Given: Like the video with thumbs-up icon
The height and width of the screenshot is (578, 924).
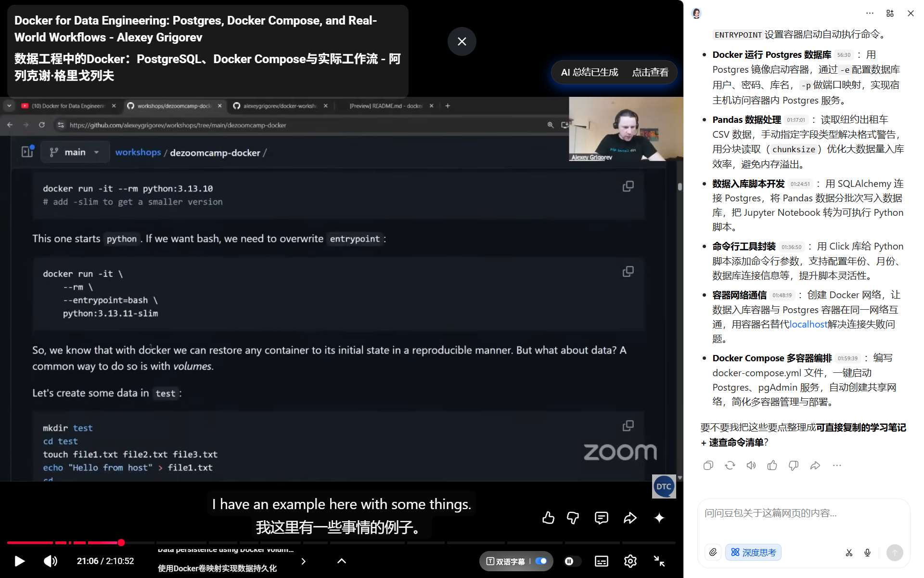Looking at the screenshot, I should click(x=548, y=518).
